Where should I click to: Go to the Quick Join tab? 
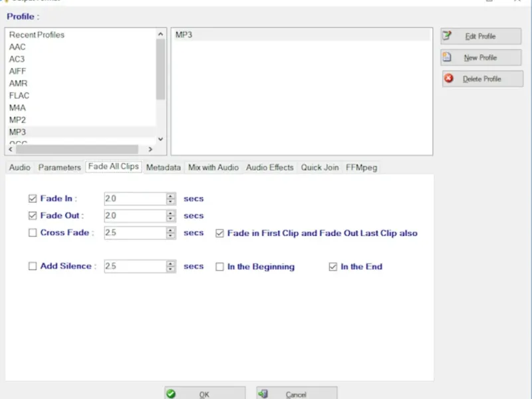pos(320,168)
